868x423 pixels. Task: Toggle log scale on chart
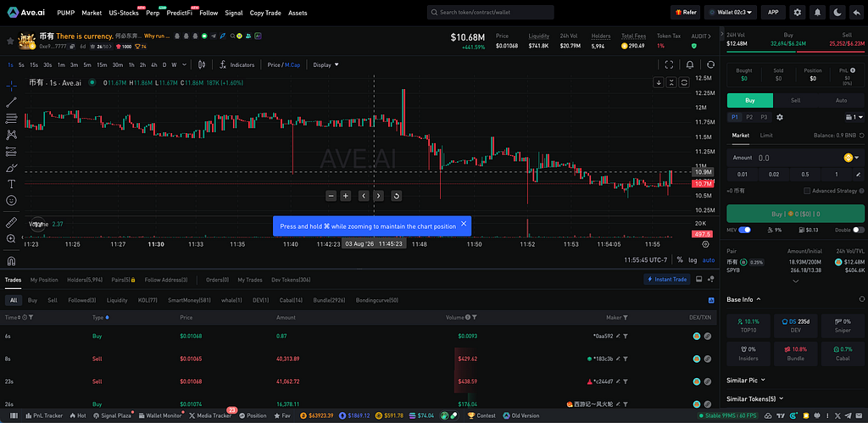pos(693,259)
